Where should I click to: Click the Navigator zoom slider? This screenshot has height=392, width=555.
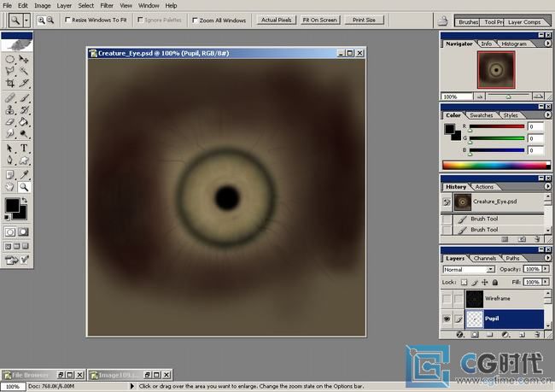508,97
